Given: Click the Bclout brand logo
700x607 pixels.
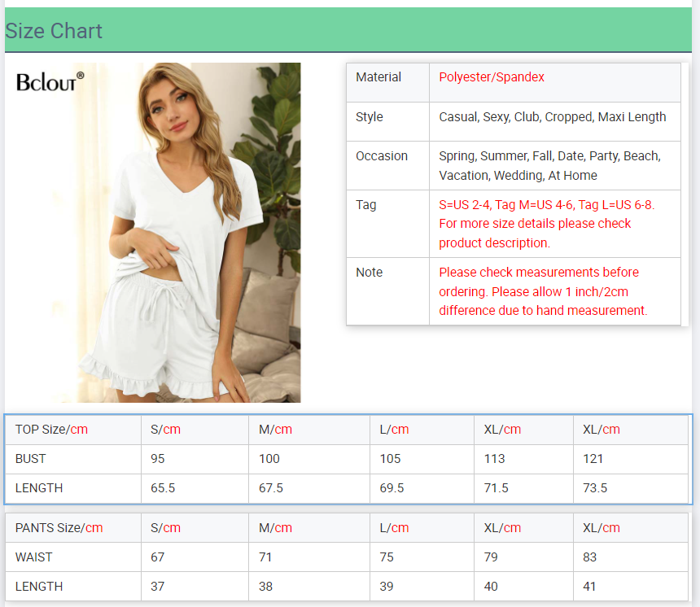Looking at the screenshot, I should tap(50, 81).
